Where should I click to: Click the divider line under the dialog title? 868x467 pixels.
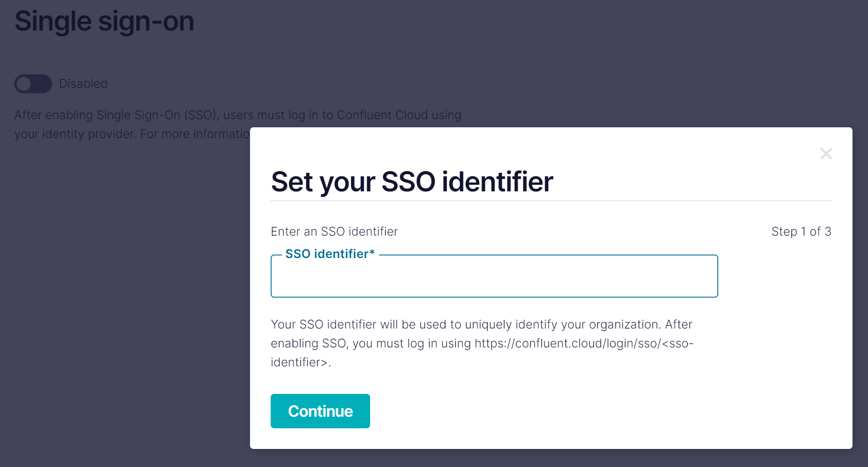(x=551, y=201)
